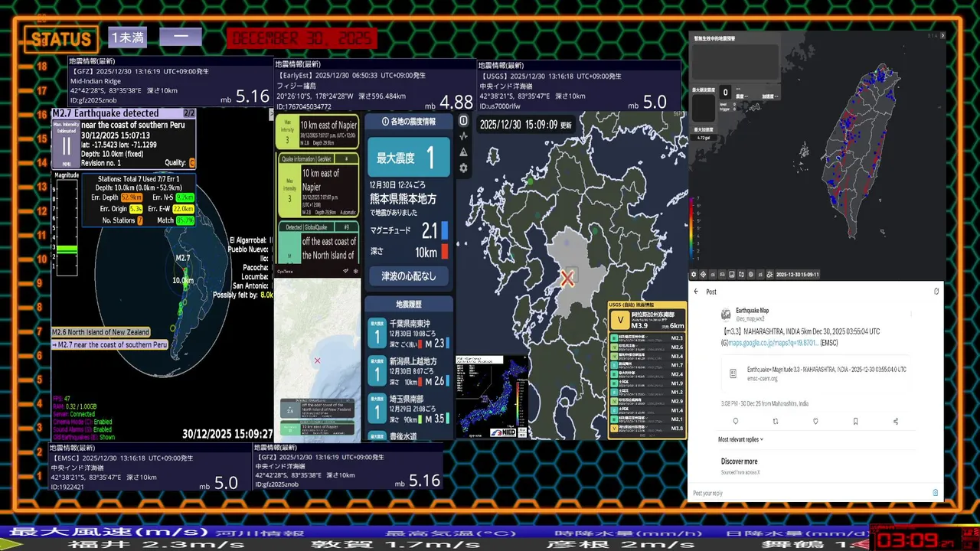Click Quake information | GeoNet card header
Viewport: 980px width, 551px height.
pos(318,158)
